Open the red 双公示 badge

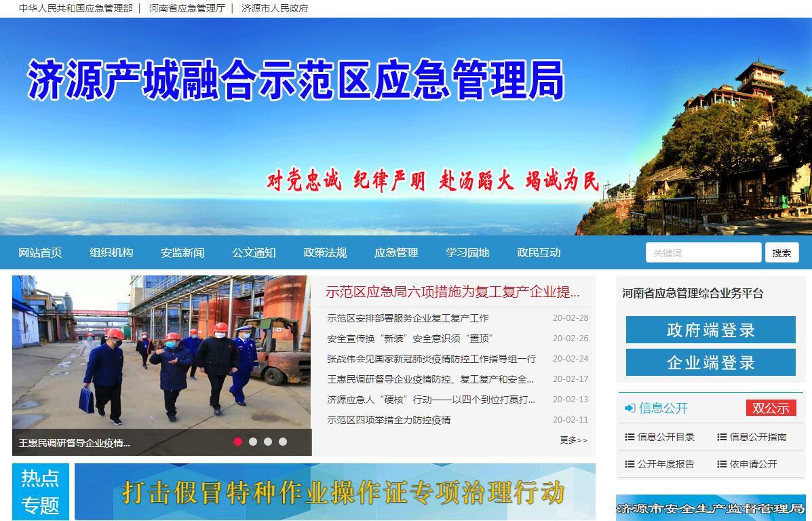point(771,408)
